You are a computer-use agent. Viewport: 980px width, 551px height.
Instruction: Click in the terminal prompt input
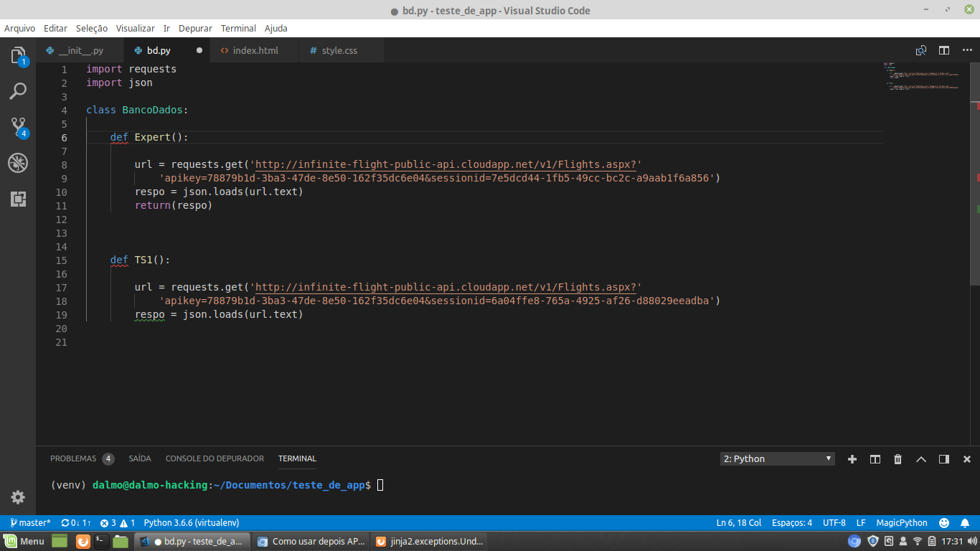[x=380, y=485]
